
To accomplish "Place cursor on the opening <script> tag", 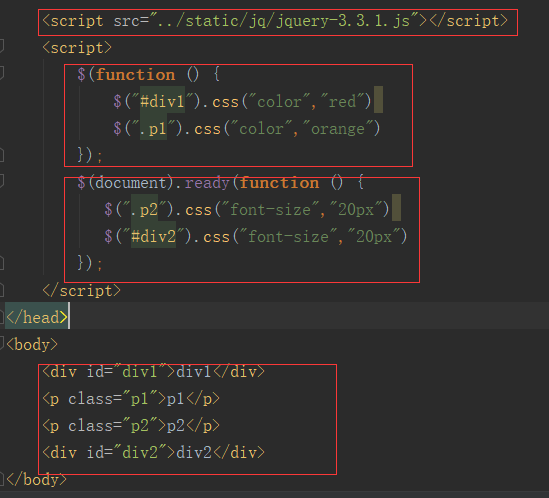I will [x=77, y=48].
